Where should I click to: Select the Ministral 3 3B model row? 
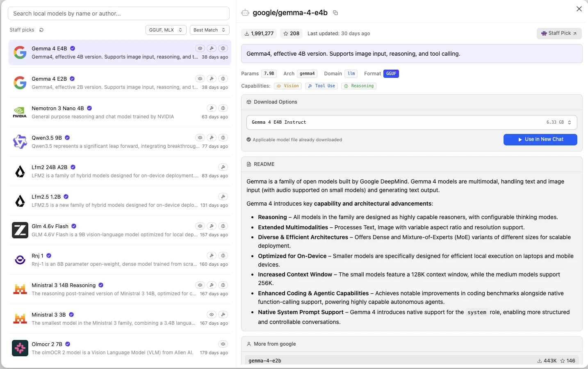point(120,319)
